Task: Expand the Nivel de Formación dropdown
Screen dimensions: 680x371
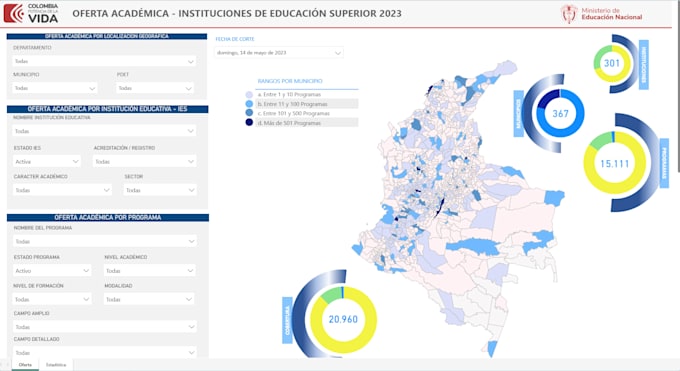Action: coord(52,299)
